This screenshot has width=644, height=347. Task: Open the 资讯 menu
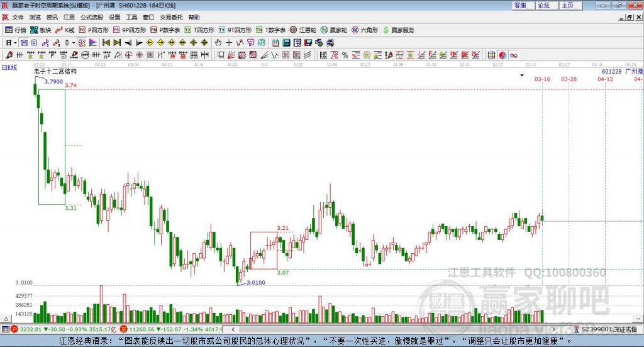click(52, 17)
